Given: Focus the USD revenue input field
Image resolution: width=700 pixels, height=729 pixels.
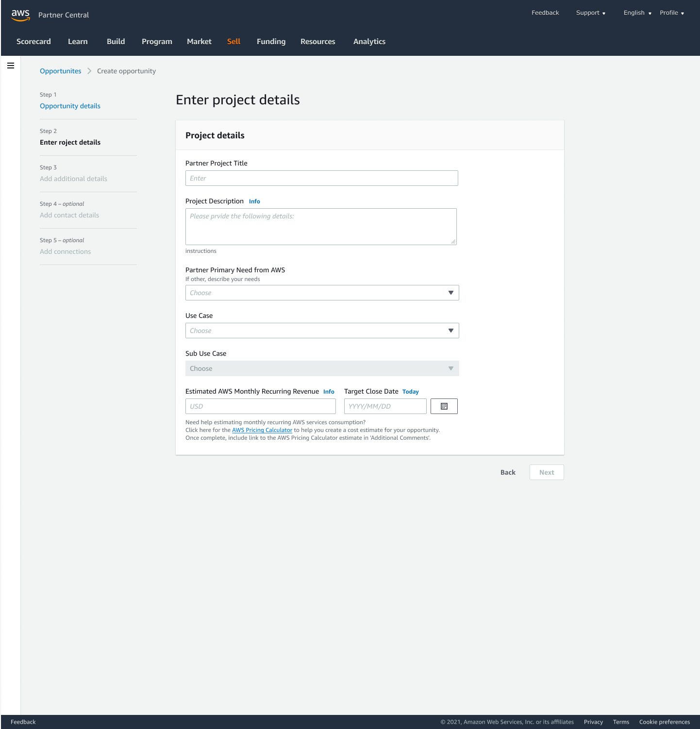Looking at the screenshot, I should pos(261,406).
